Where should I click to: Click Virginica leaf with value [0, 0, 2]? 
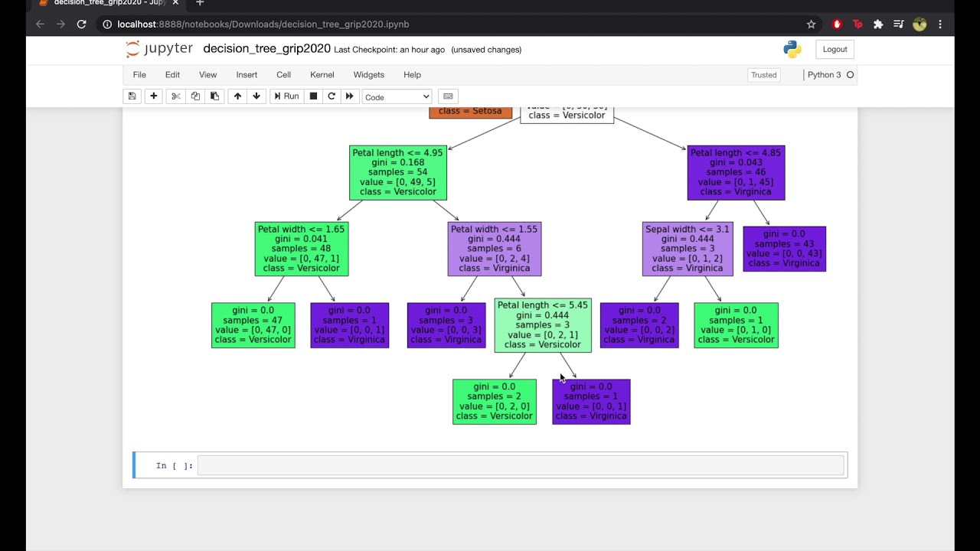click(639, 325)
